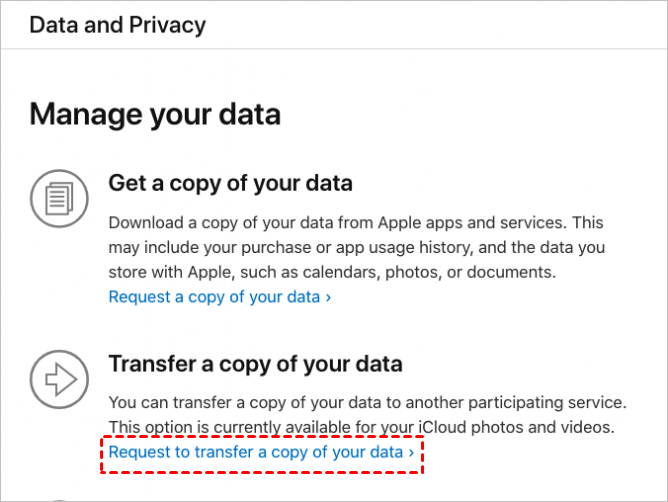Screen dimensions: 668x502
Task: Select the Get a copy of your data heading
Action: pyautogui.click(x=230, y=184)
